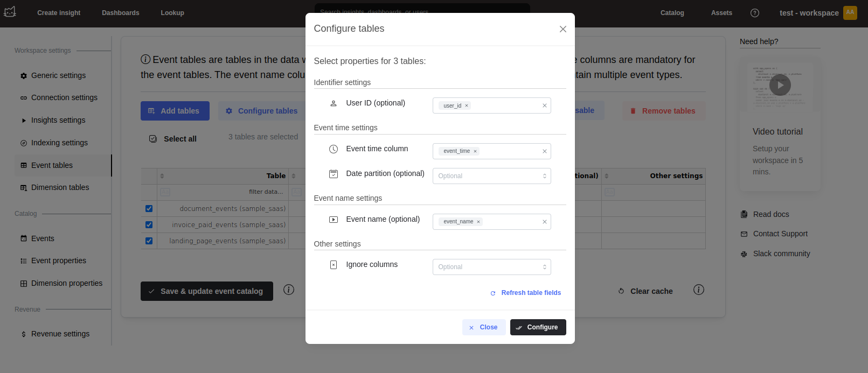868x373 pixels.
Task: Uncheck the document_events table checkbox
Action: click(149, 209)
